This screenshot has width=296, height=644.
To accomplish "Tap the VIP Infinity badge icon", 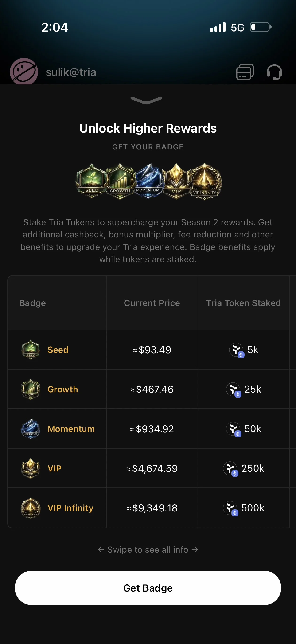I will tap(31, 508).
